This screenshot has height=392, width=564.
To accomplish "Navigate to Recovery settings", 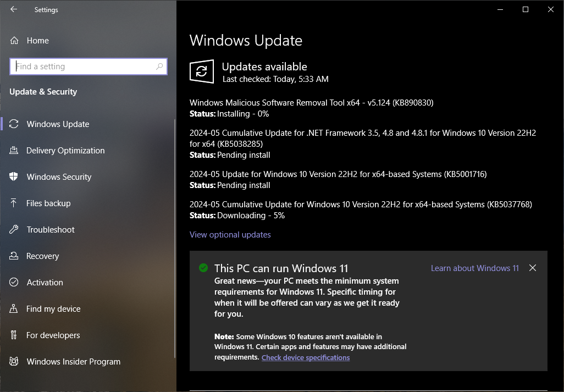I will tap(88, 256).
